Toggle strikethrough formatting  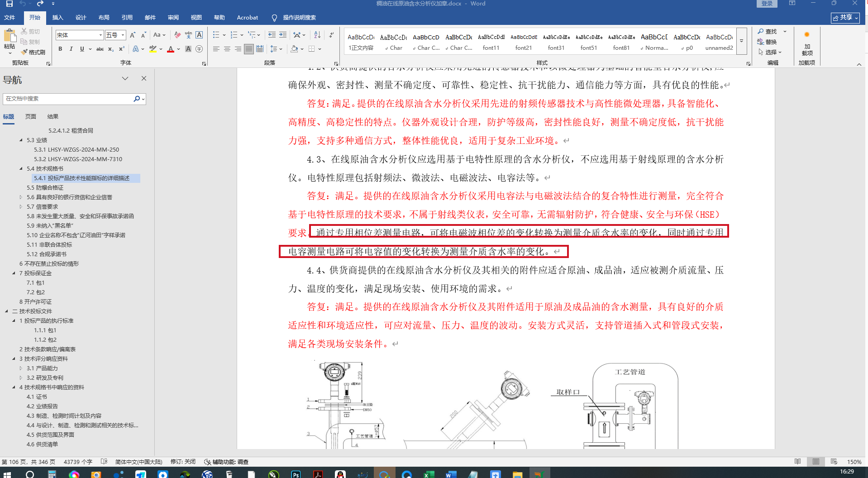coord(100,49)
